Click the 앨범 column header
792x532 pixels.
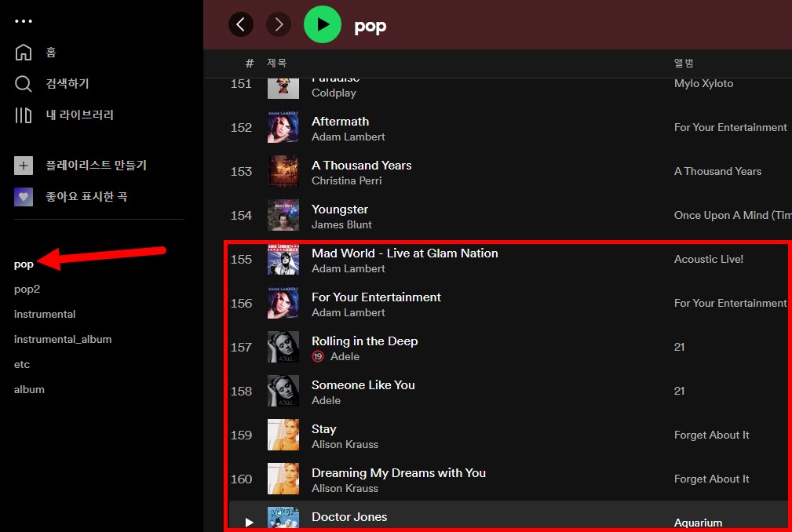coord(684,63)
